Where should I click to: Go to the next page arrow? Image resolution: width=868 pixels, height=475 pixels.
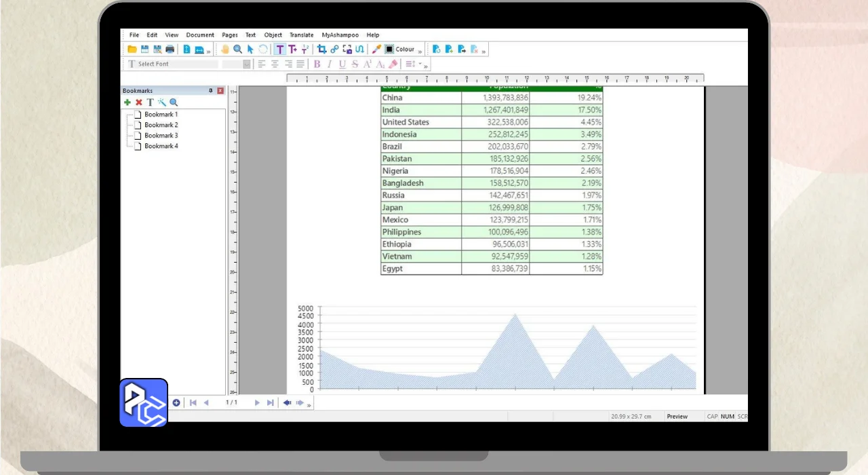pyautogui.click(x=257, y=402)
